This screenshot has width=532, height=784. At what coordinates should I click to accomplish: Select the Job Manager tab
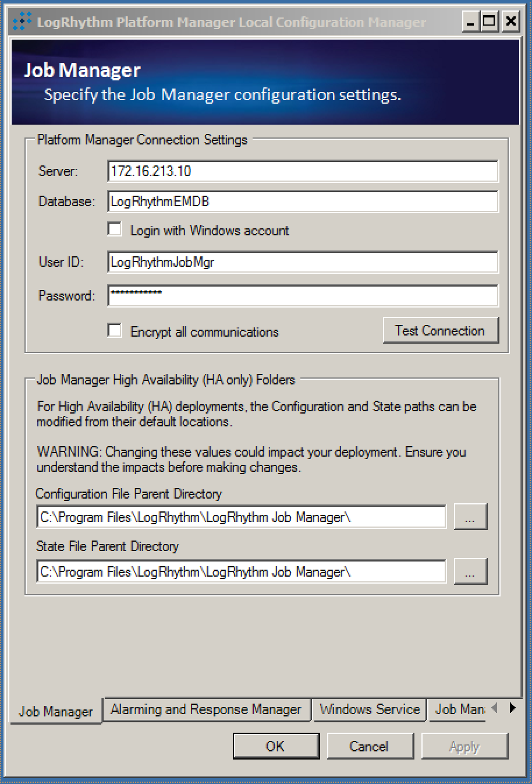(x=56, y=711)
